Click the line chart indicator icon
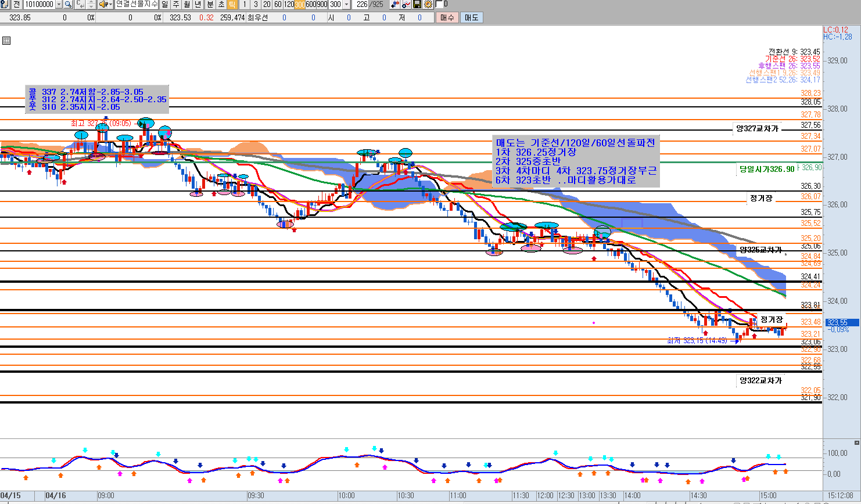The image size is (861, 504). pos(406,5)
